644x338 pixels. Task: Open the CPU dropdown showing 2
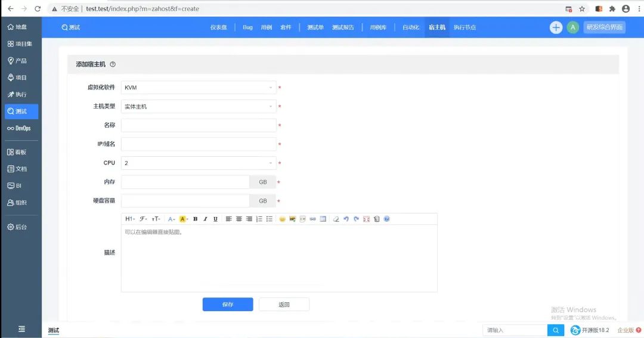click(x=199, y=163)
